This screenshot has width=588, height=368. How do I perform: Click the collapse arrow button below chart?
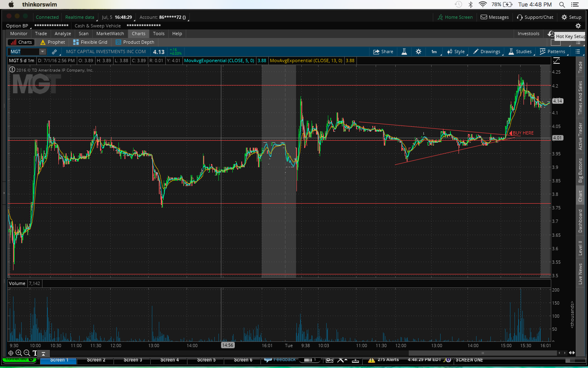pos(43,353)
